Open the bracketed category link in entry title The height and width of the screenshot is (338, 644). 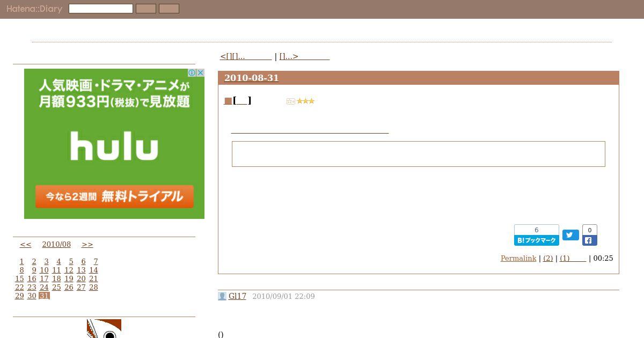click(242, 100)
